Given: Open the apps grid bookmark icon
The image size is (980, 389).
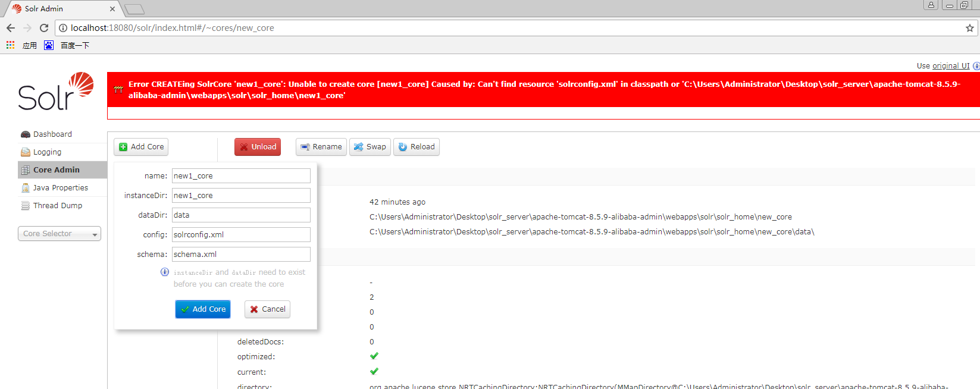Looking at the screenshot, I should coord(10,45).
